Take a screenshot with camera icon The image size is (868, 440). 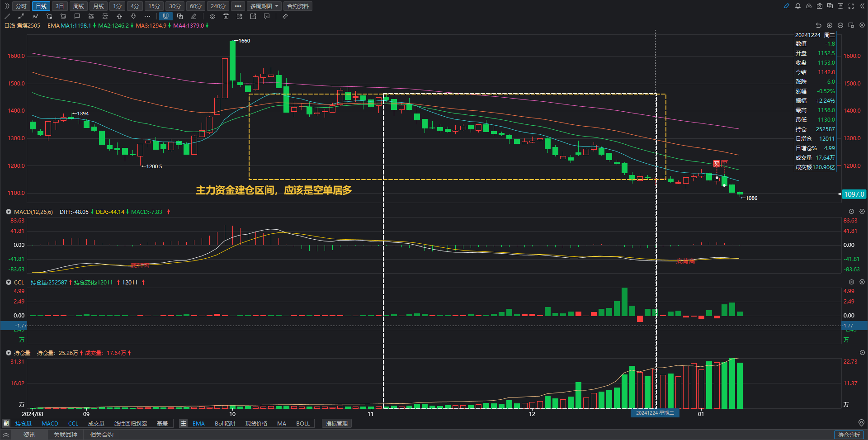(x=820, y=6)
